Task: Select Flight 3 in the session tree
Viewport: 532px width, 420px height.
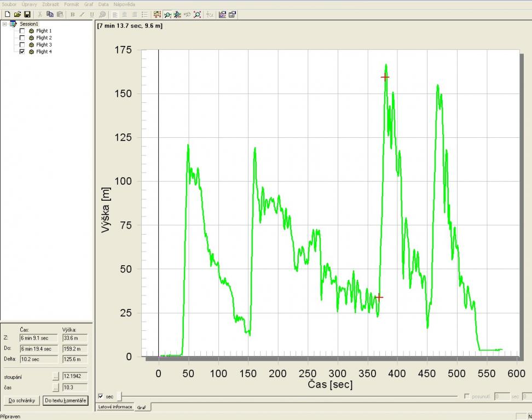Action: point(44,45)
